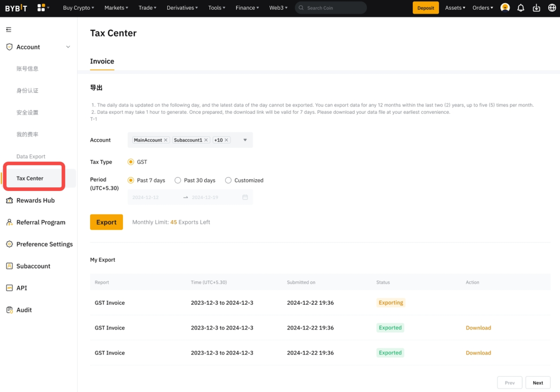Open the user profile avatar
Viewport: 560px width, 392px height.
[505, 8]
